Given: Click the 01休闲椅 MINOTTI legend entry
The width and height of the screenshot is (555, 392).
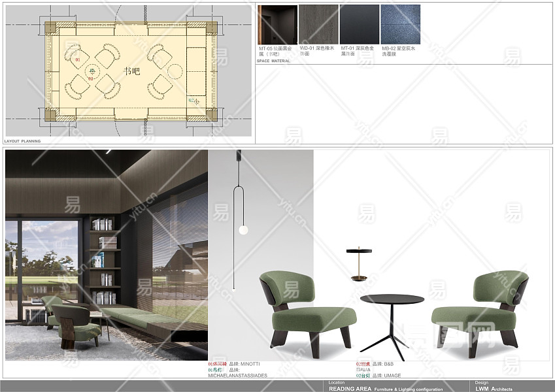Looking at the screenshot, I should 234,364.
